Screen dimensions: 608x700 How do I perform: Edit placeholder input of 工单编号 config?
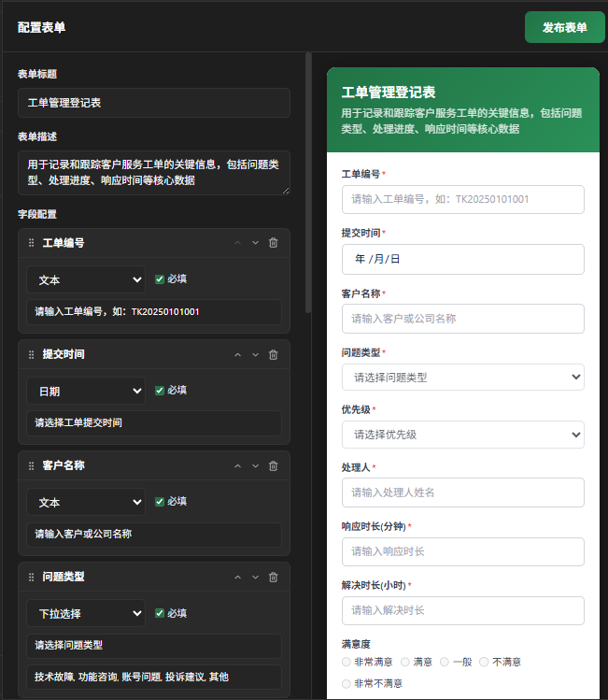pos(154,311)
